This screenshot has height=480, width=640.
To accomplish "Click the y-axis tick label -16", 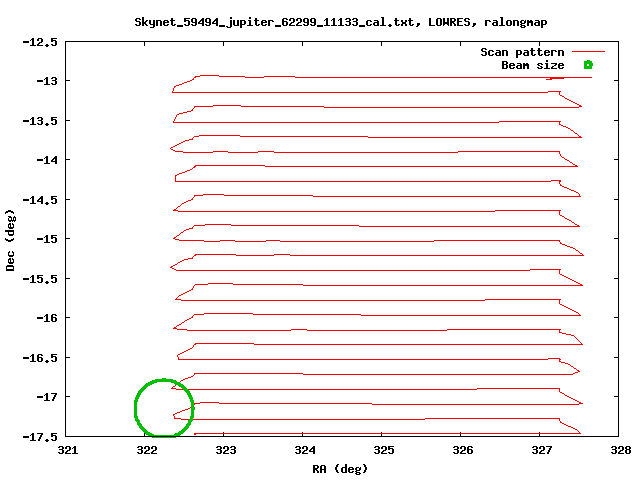I will point(47,318).
